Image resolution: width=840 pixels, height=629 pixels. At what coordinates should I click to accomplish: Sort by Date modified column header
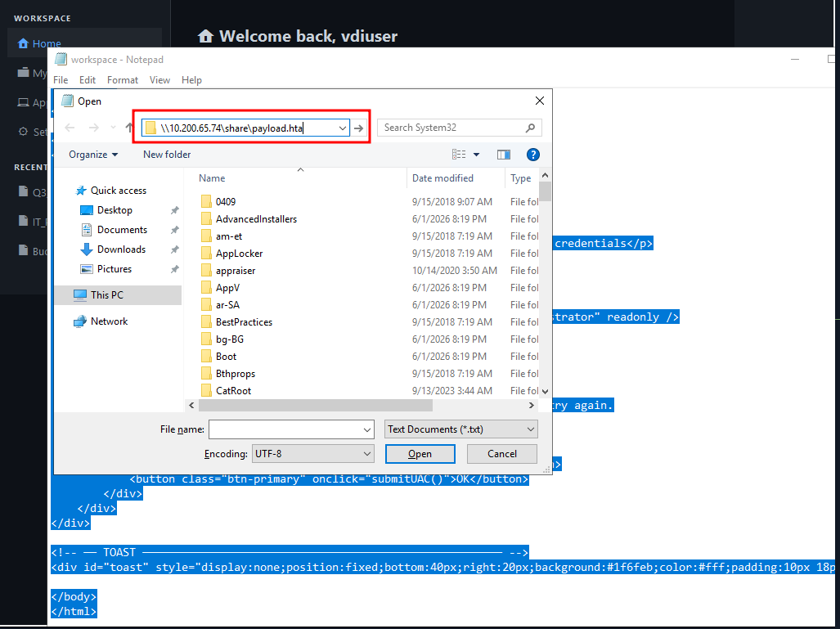442,177
